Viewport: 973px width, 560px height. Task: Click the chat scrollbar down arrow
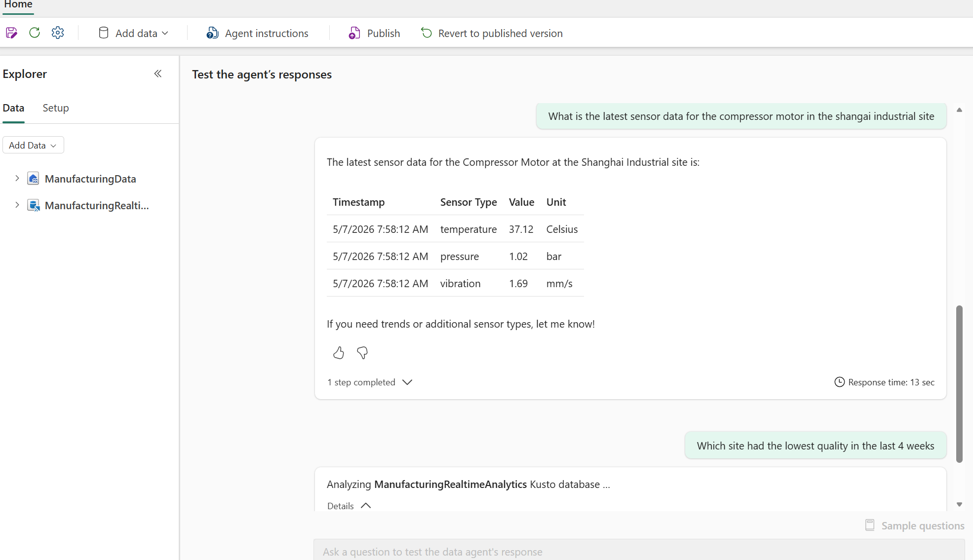pyautogui.click(x=959, y=504)
